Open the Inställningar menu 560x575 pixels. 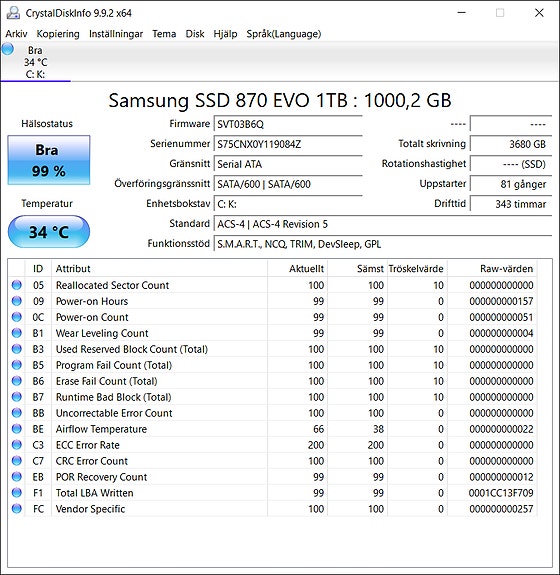116,34
